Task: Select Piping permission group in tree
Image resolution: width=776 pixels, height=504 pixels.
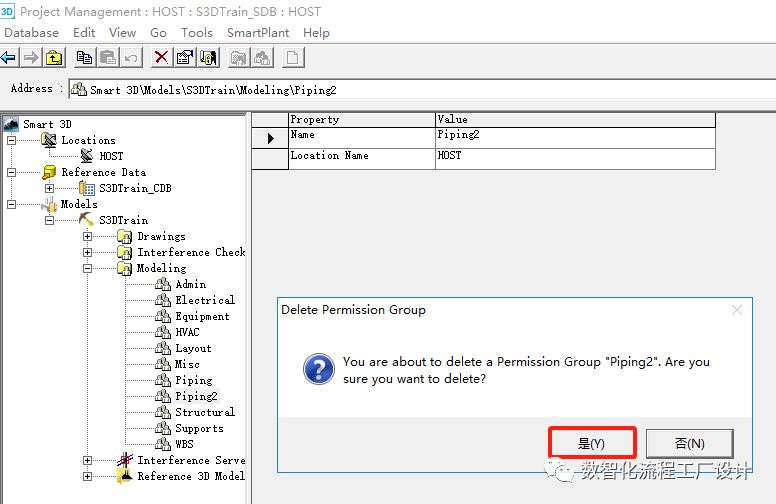Action: pyautogui.click(x=194, y=380)
